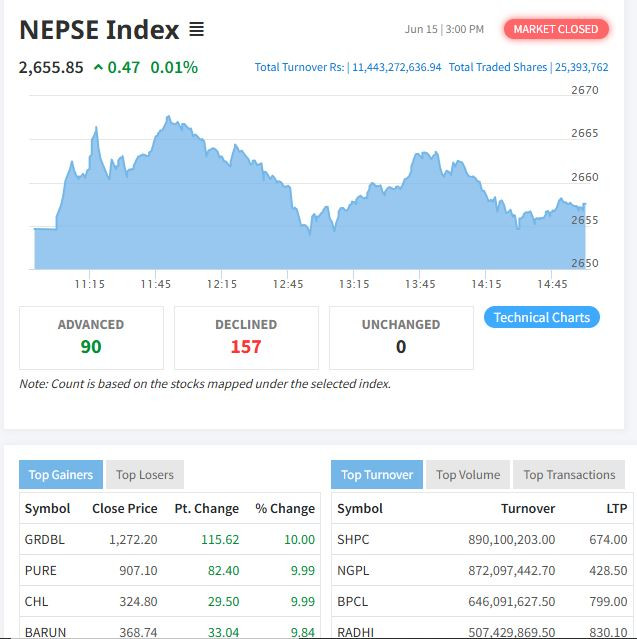Image resolution: width=637 pixels, height=639 pixels.
Task: Switch to the Top Transactions tab
Action: tap(569, 475)
